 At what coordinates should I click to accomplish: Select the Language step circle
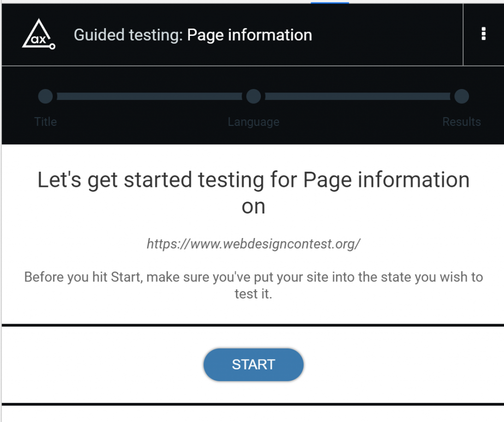point(253,96)
